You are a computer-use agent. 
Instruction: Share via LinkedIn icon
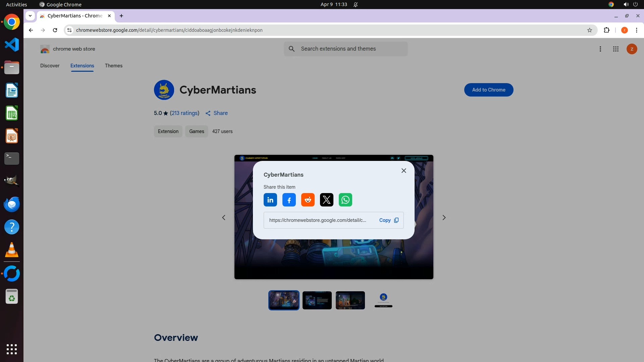click(x=270, y=200)
